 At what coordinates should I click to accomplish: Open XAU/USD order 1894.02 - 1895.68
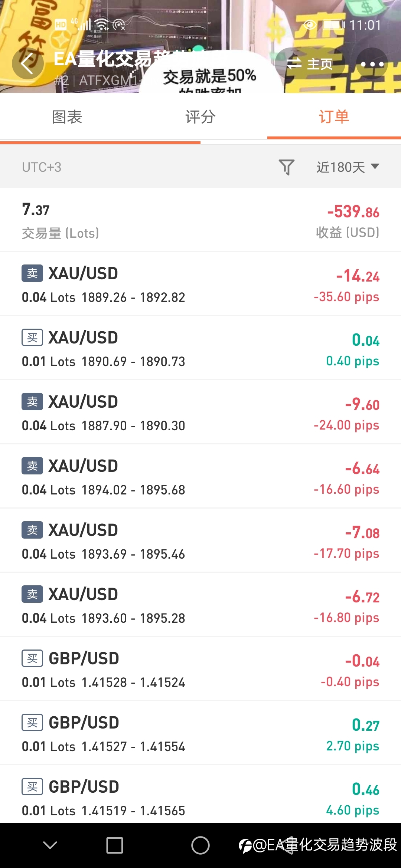(x=200, y=477)
